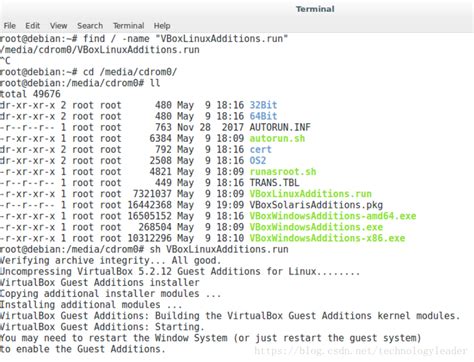Click the file size 16505152

150,216
